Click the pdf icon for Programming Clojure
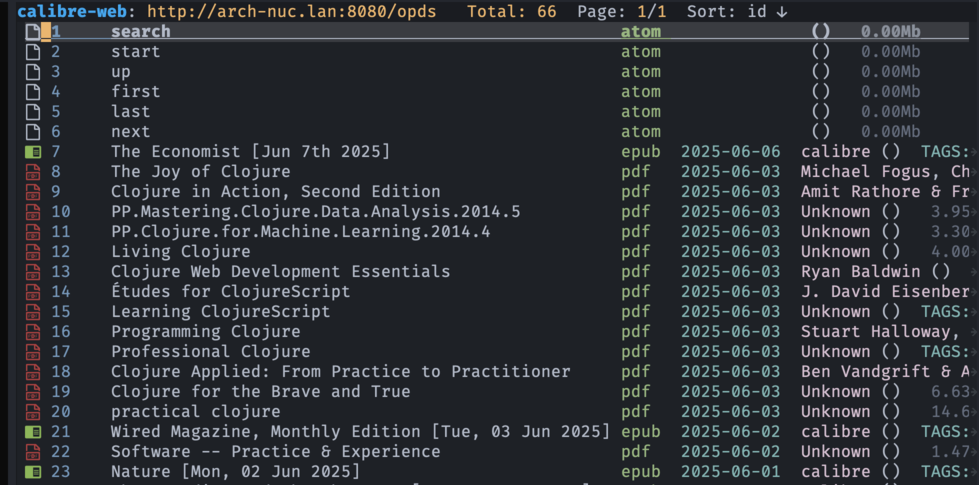979x485 pixels. tap(33, 332)
